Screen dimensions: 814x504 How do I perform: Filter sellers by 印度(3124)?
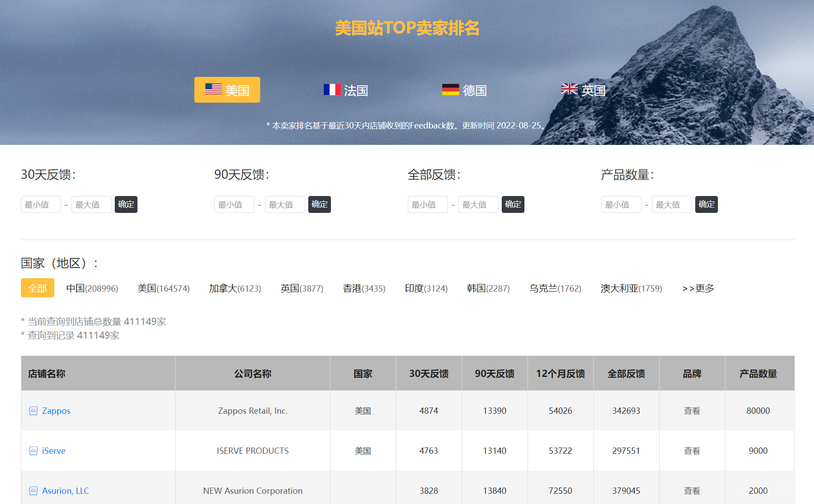(x=426, y=288)
